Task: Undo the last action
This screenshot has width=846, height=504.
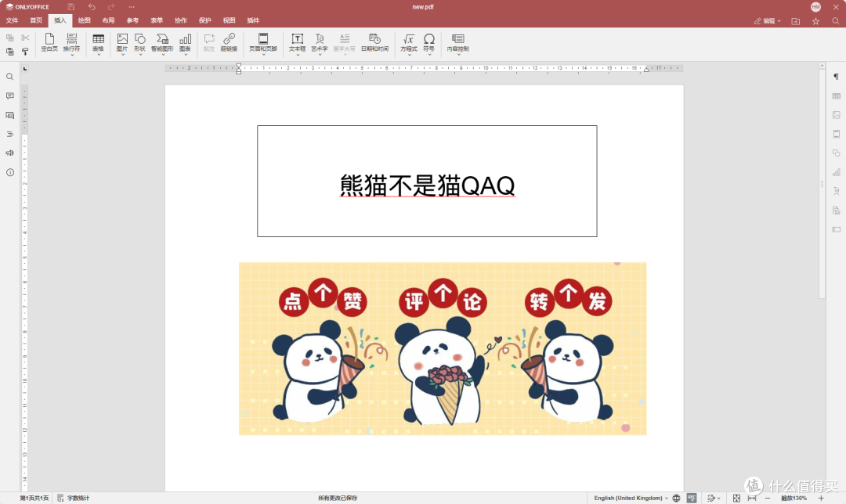Action: (92, 7)
